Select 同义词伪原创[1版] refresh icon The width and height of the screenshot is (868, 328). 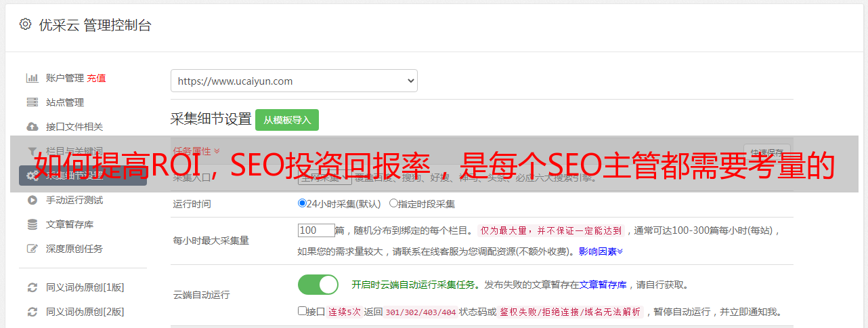[x=32, y=287]
